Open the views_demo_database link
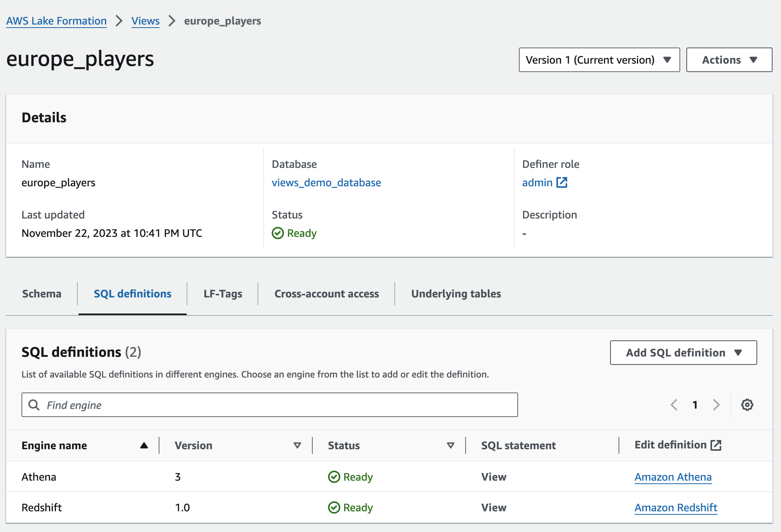 coord(326,182)
